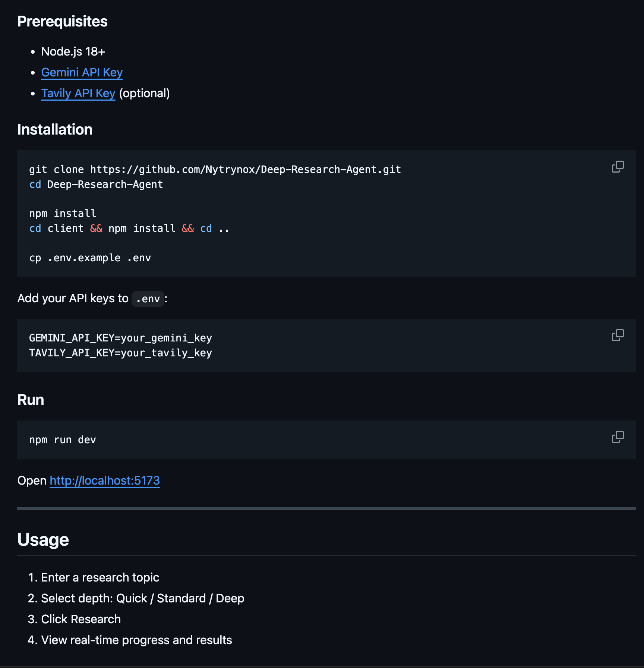This screenshot has height=668, width=644.
Task: Click the Node.js 18+ list item
Action: (73, 51)
